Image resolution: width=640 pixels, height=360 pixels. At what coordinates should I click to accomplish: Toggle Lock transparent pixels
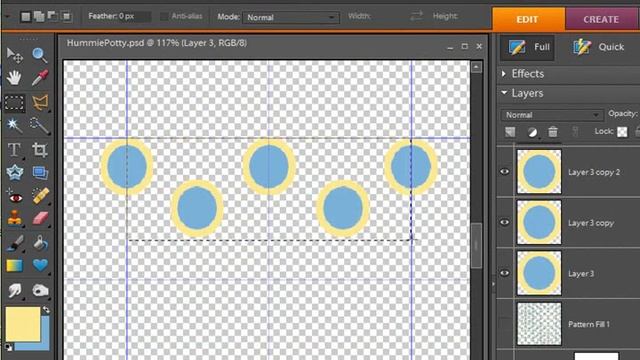[x=622, y=132]
